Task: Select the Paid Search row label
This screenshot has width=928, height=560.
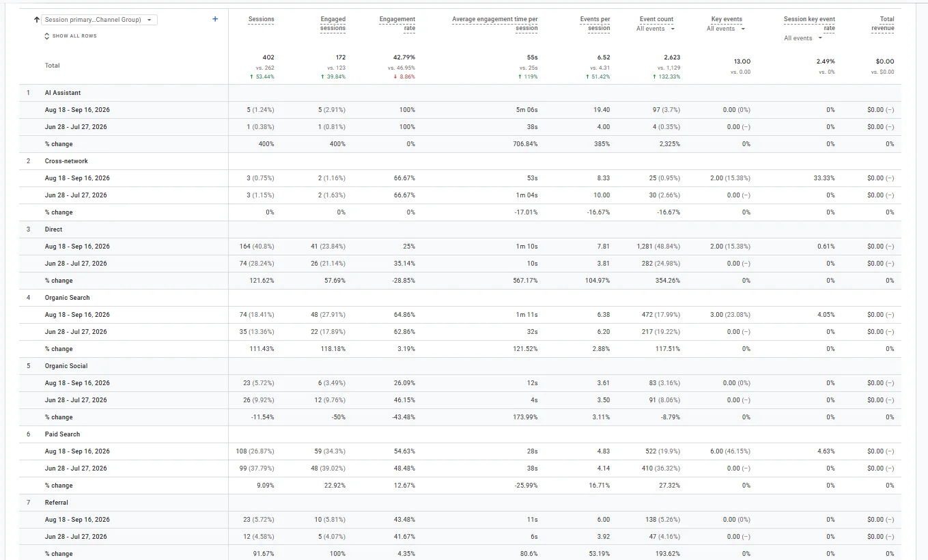Action: coord(62,434)
